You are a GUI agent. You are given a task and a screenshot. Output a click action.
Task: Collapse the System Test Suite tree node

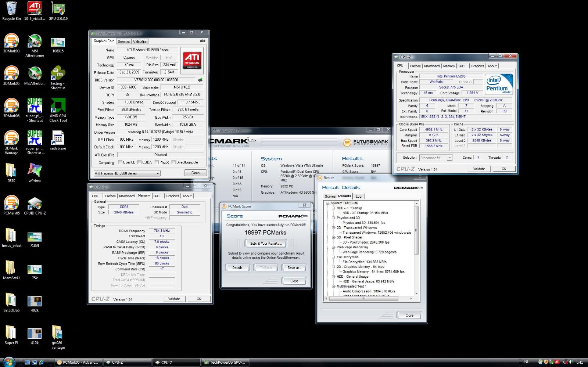(x=327, y=203)
